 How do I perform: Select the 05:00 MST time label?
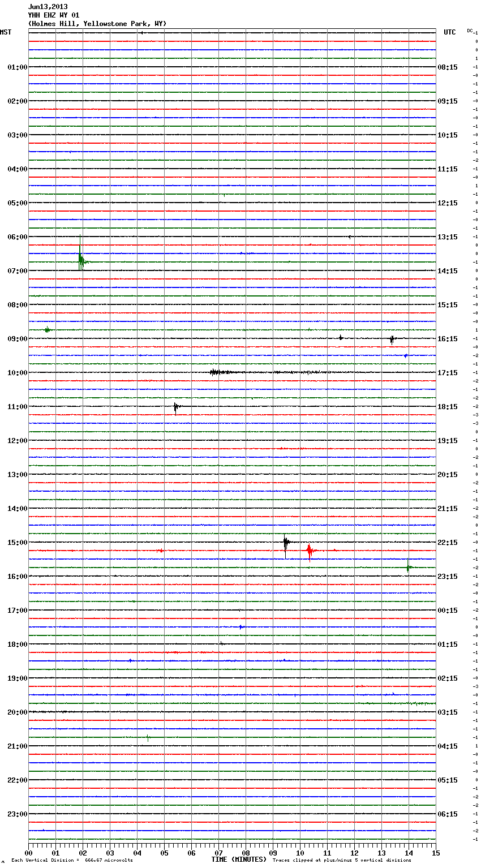pyautogui.click(x=17, y=203)
